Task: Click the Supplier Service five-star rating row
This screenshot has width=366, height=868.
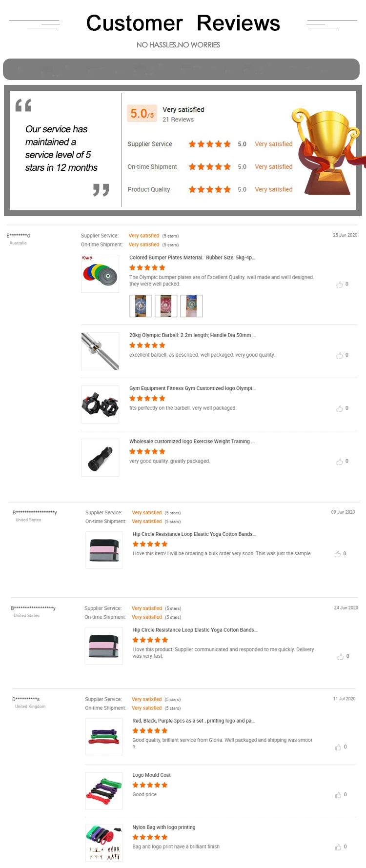Action: point(209,144)
